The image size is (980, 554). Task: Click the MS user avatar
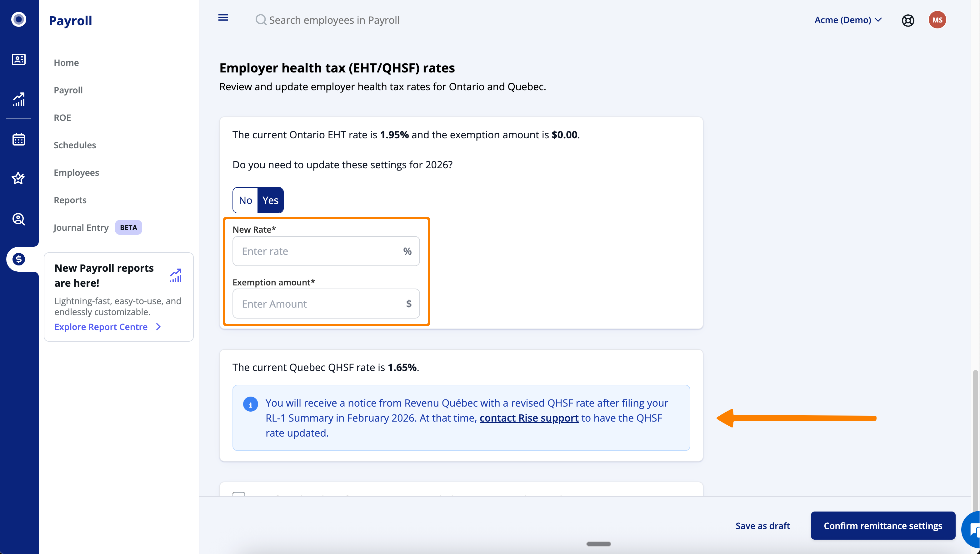937,20
